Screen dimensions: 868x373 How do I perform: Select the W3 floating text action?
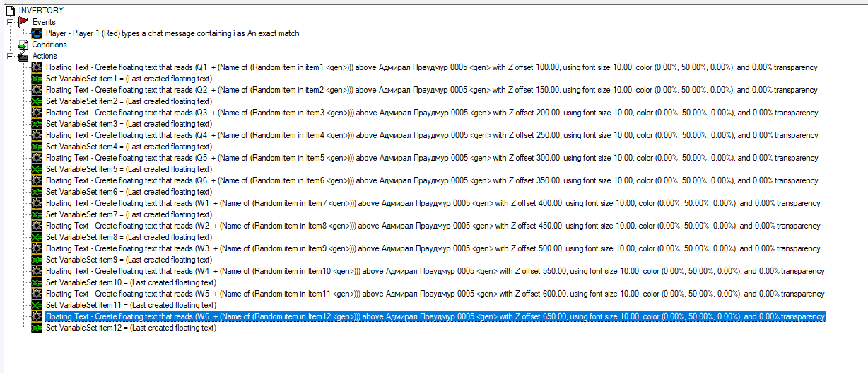(x=433, y=248)
